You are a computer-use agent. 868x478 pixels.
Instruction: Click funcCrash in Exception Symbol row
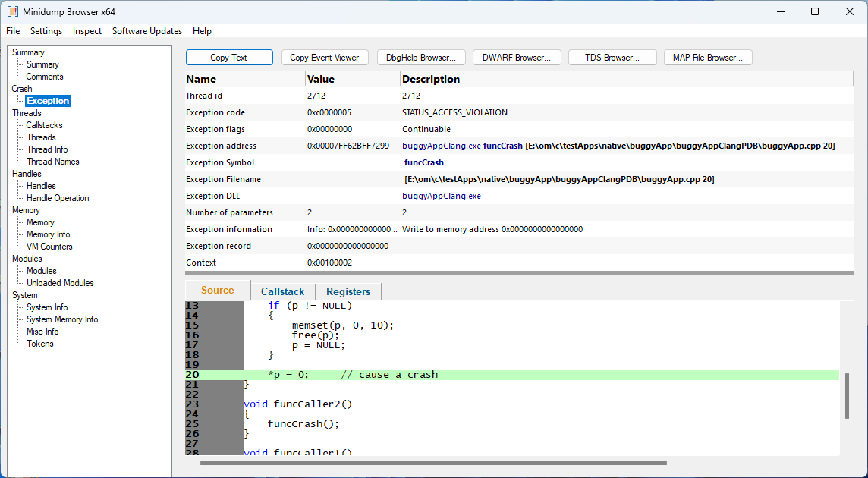[424, 163]
